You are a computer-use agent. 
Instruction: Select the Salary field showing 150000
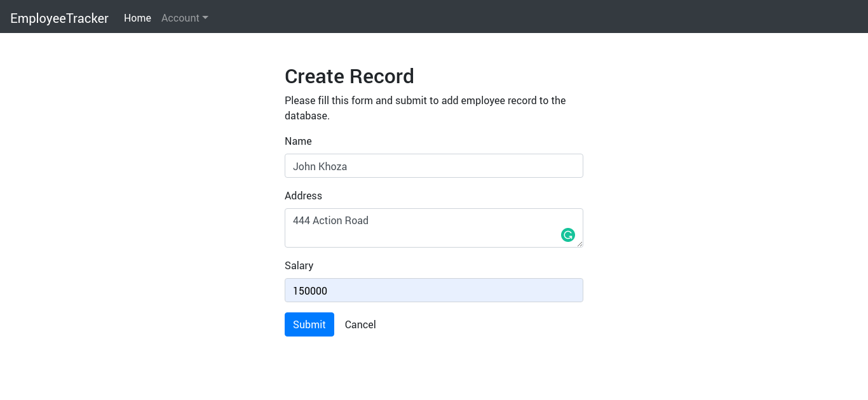click(x=433, y=290)
